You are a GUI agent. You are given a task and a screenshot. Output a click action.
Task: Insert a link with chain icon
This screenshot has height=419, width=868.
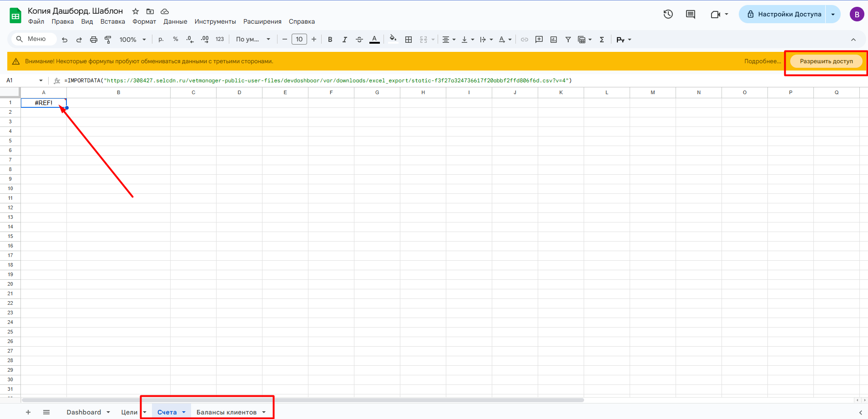(525, 40)
